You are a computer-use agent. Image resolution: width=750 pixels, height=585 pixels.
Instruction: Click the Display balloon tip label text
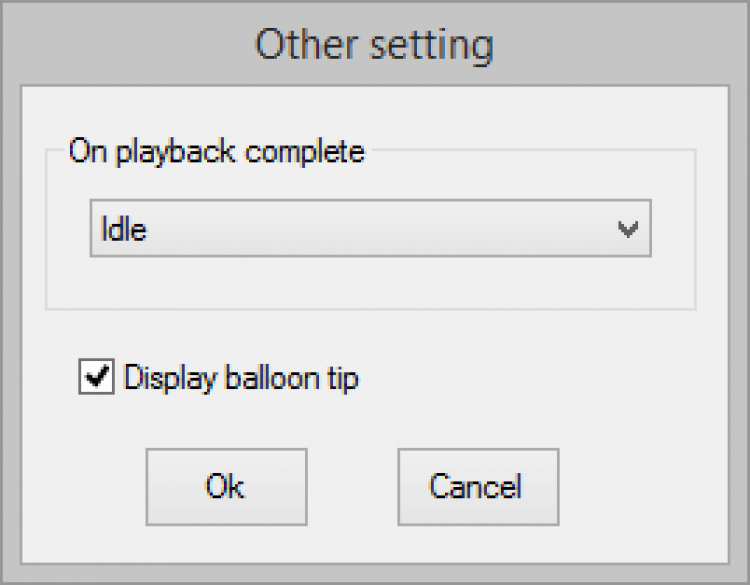tap(241, 379)
